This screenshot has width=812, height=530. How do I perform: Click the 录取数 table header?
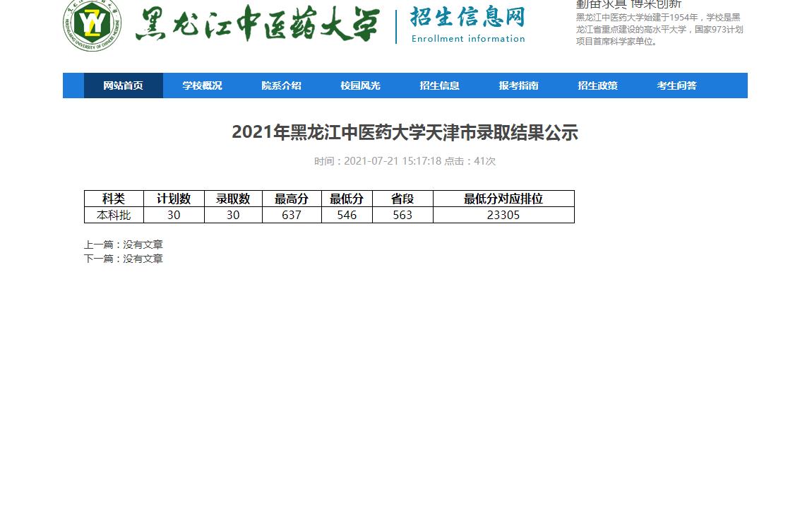pyautogui.click(x=233, y=199)
